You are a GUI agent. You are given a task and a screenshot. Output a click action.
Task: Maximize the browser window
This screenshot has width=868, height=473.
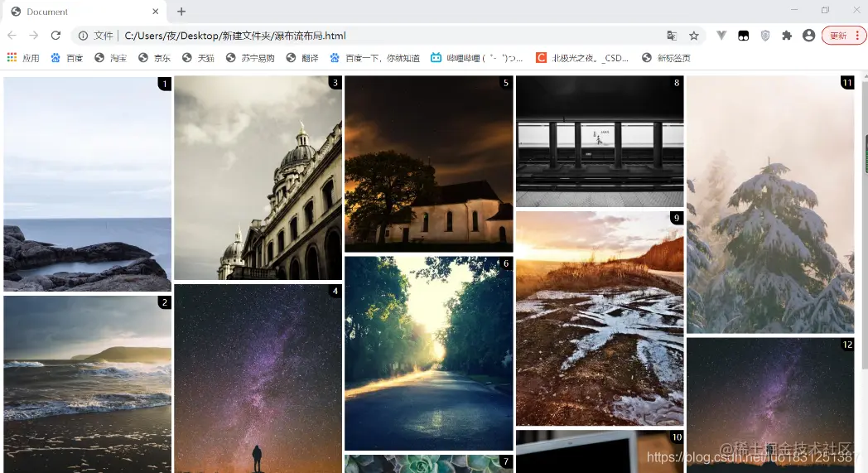coord(826,10)
